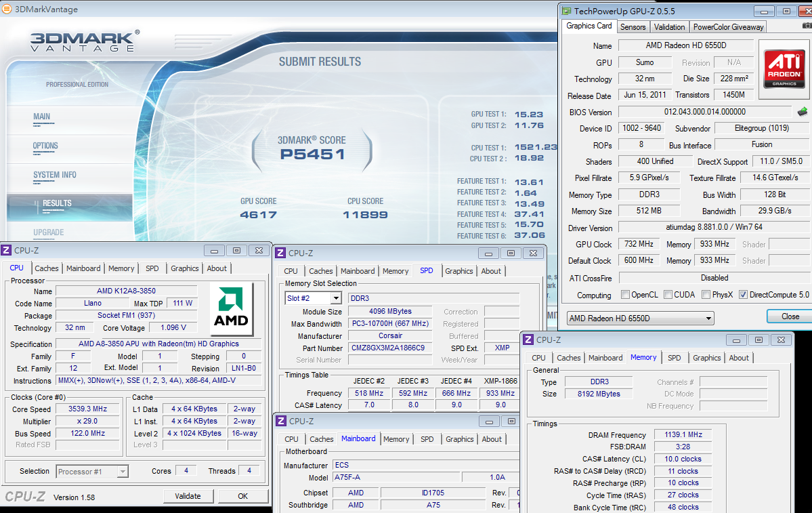Click the Memory Size value 8192 MBytes
812x513 pixels.
pyautogui.click(x=599, y=394)
